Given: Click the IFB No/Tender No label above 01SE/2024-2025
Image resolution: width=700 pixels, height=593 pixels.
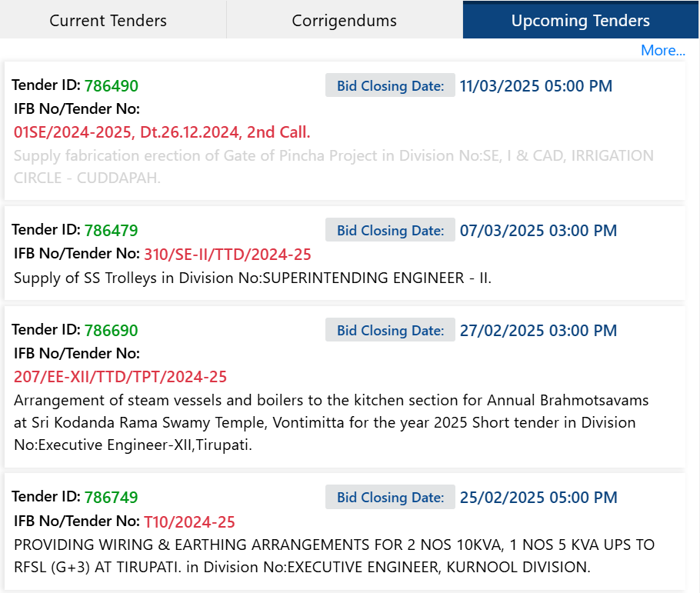Looking at the screenshot, I should [77, 108].
